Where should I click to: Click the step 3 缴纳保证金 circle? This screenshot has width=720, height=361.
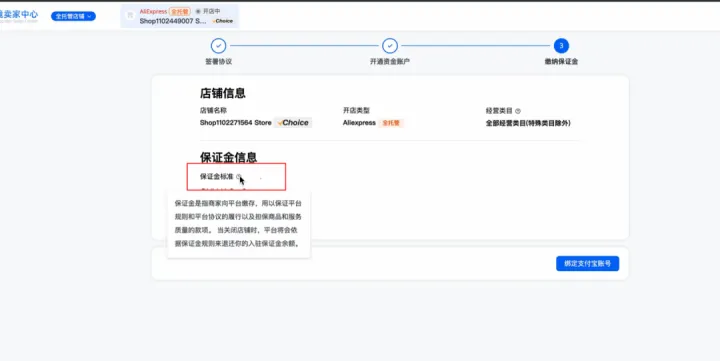coord(561,46)
